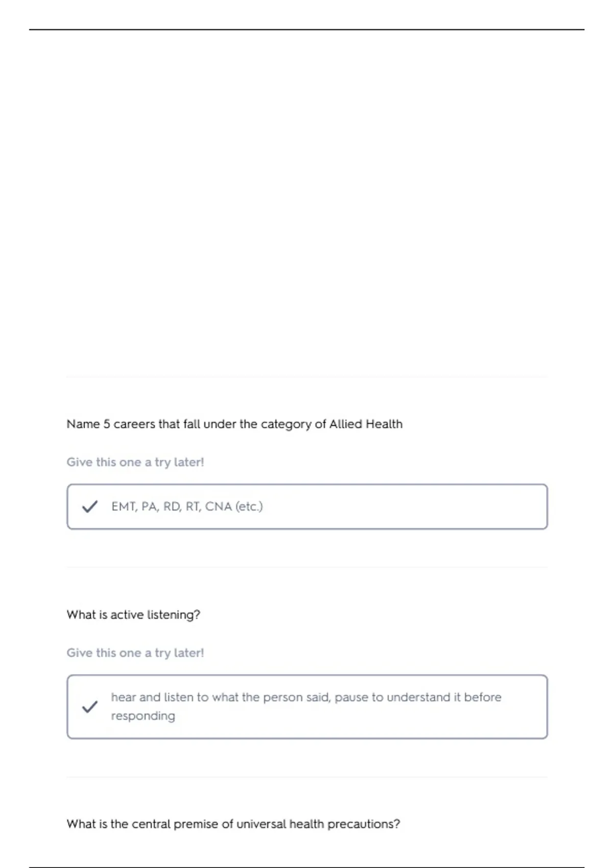613x868 pixels.
Task: Click 'Give this one a try later!' under active listening question
Action: click(x=135, y=653)
